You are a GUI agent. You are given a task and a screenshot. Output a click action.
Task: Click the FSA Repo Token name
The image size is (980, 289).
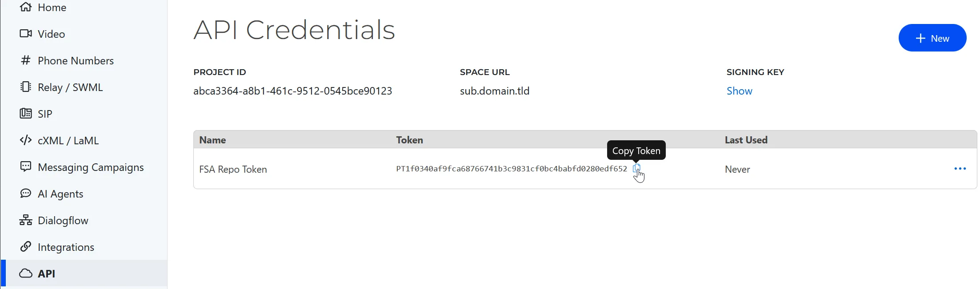233,170
